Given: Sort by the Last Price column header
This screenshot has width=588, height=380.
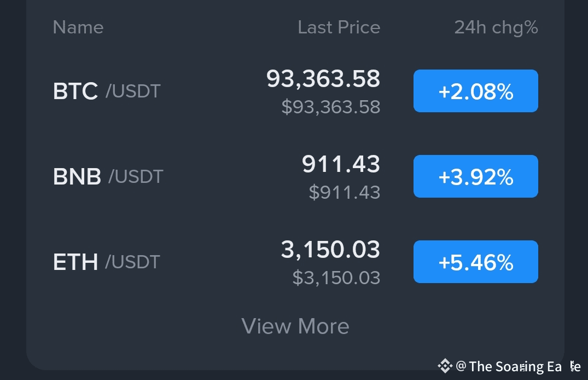Looking at the screenshot, I should tap(339, 27).
